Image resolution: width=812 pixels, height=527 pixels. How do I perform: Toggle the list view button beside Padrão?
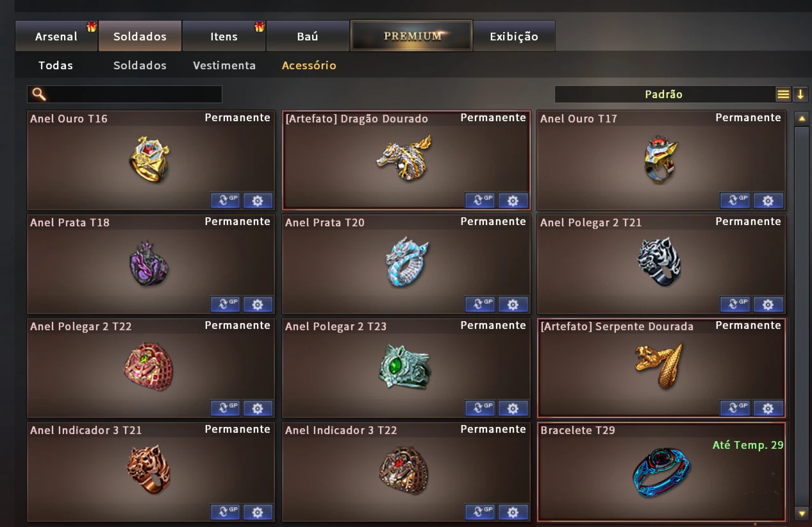pos(784,94)
